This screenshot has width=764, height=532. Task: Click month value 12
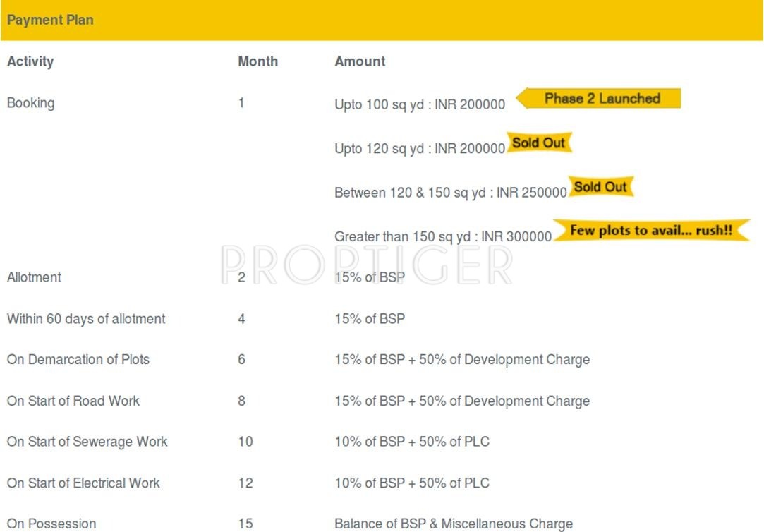(x=245, y=483)
